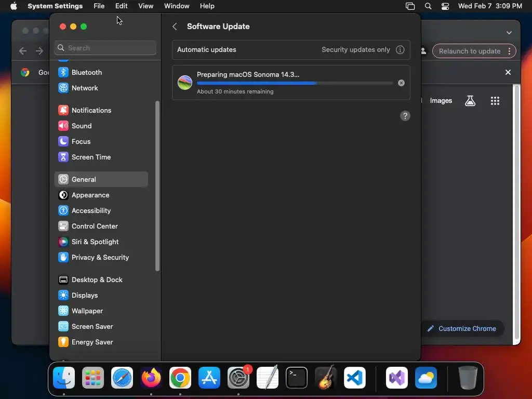Open Displays settings
Image resolution: width=532 pixels, height=399 pixels.
(101, 295)
